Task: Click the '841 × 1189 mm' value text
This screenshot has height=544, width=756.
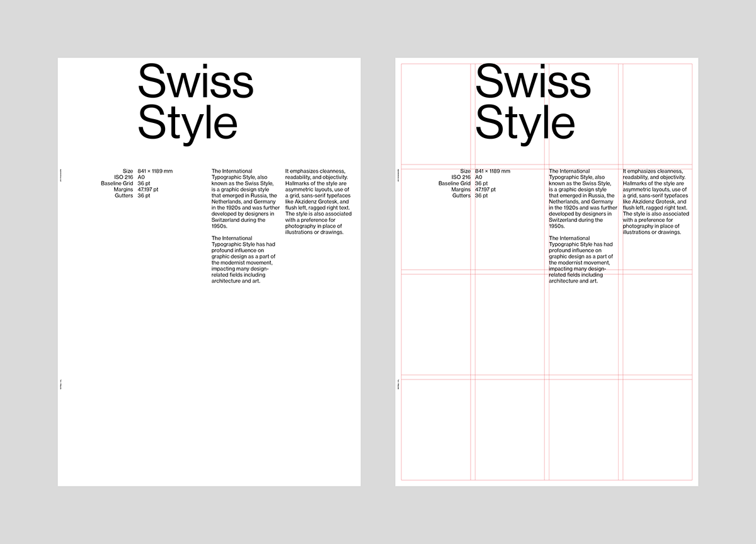Action: 155,171
